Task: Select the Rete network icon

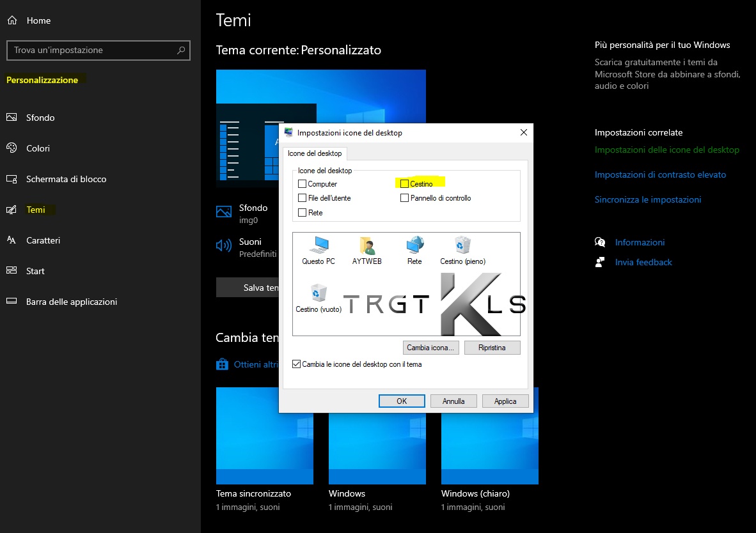Action: pyautogui.click(x=414, y=246)
